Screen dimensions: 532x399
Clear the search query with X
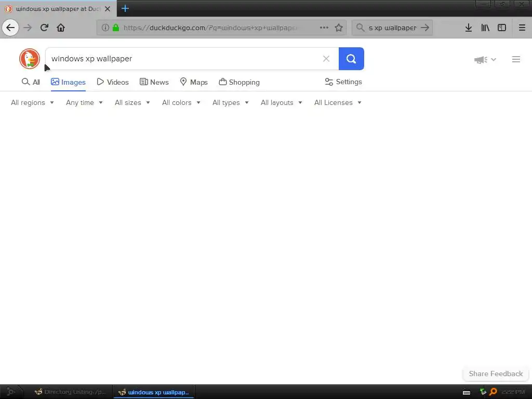point(326,59)
